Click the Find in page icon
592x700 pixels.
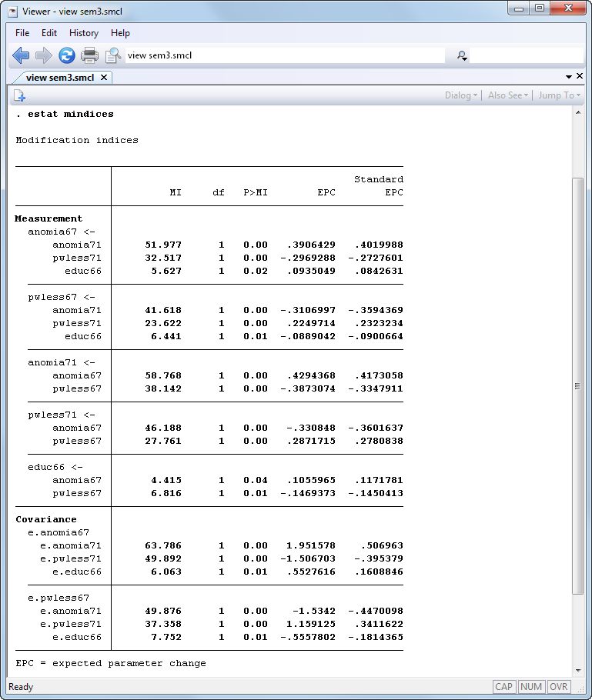(112, 55)
